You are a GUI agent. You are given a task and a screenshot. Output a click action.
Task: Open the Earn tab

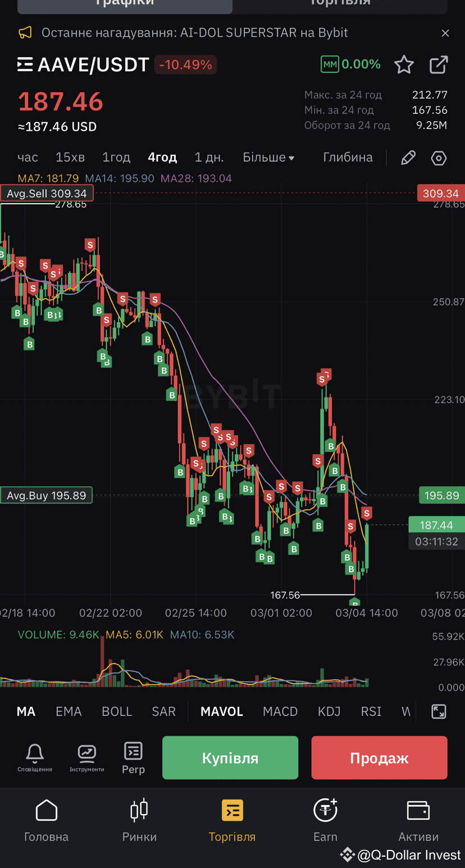325,821
